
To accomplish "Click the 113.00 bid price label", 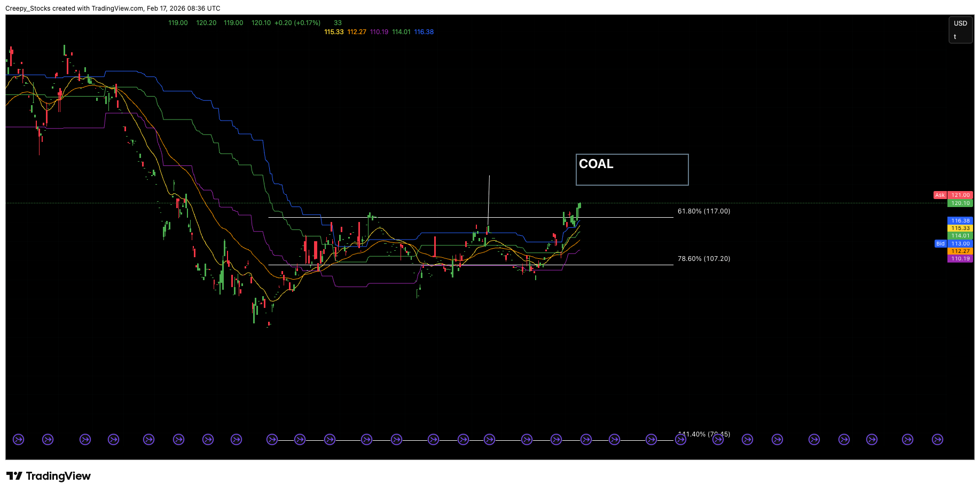I will pos(960,244).
